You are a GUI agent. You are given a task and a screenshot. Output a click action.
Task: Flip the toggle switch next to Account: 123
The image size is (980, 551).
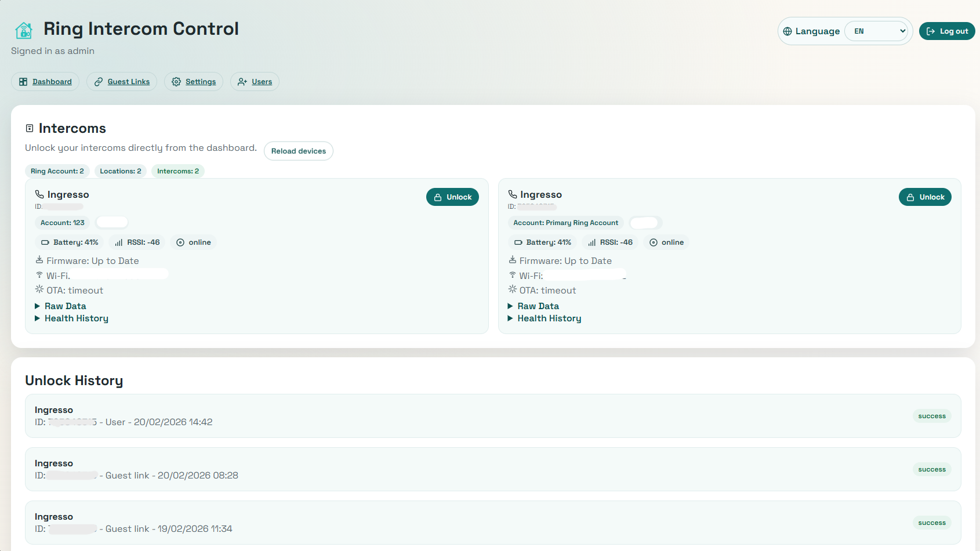112,222
